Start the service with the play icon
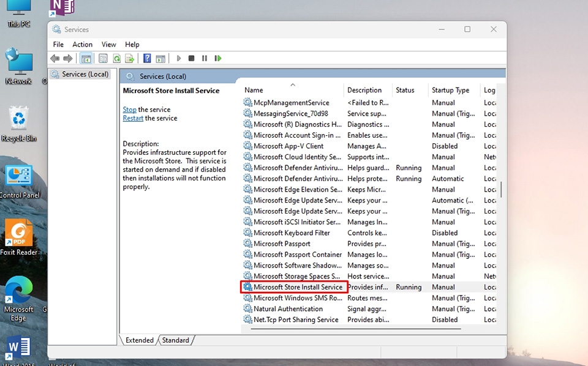This screenshot has width=588, height=366. click(179, 58)
